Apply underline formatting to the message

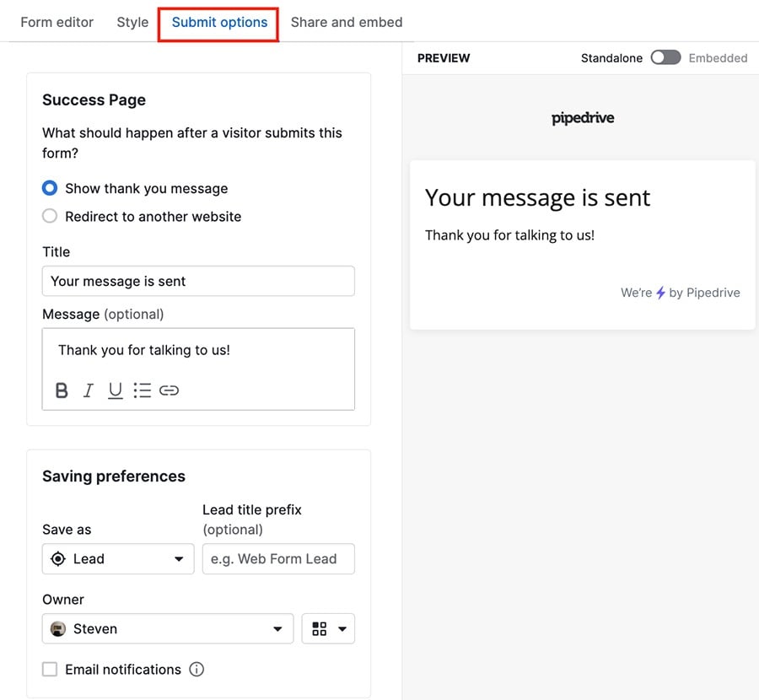tap(115, 390)
